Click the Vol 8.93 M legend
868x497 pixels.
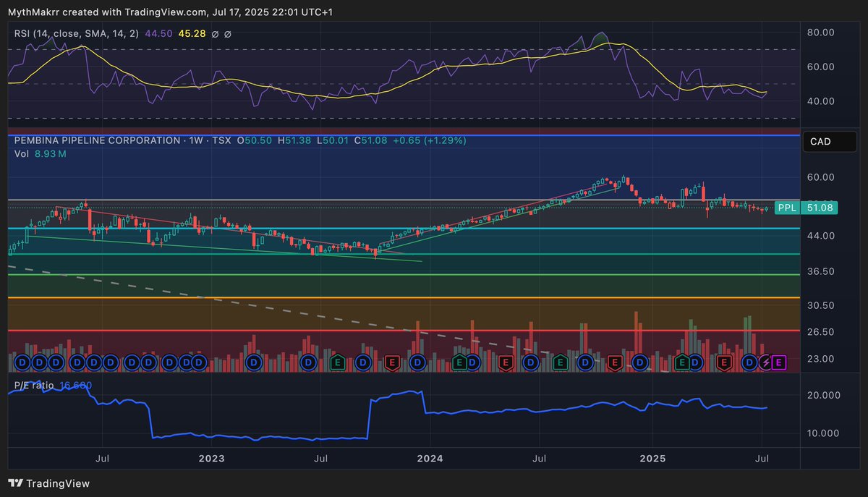tap(41, 154)
